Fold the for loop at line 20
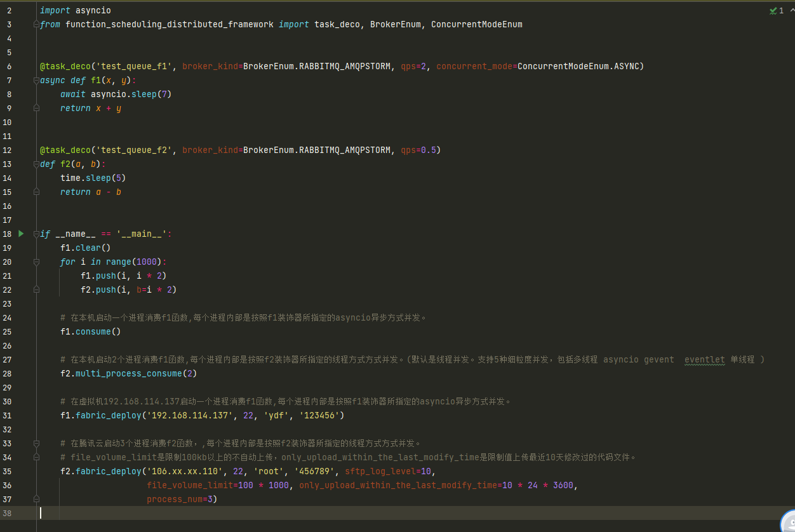795x532 pixels. (36, 262)
